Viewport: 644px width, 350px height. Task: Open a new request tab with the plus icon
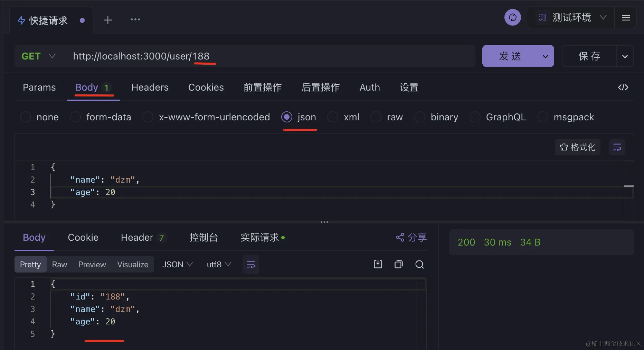[107, 20]
